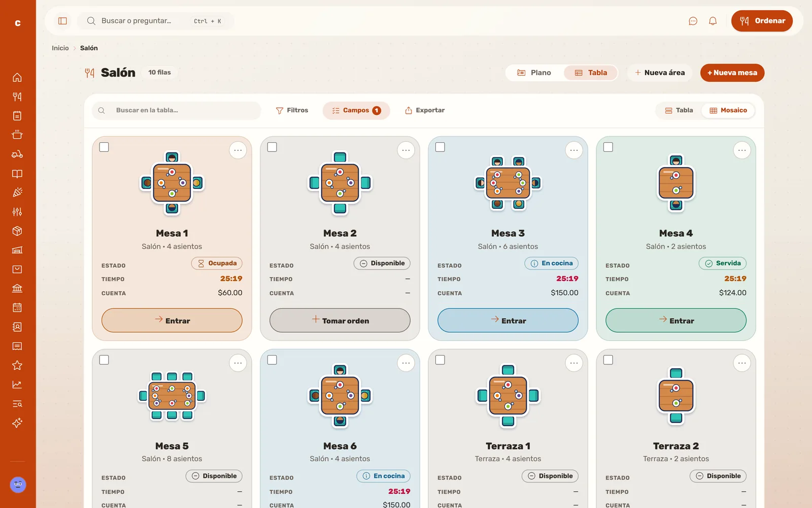The image size is (812, 508).
Task: Select the Terraza 1 checkbox
Action: (440, 360)
